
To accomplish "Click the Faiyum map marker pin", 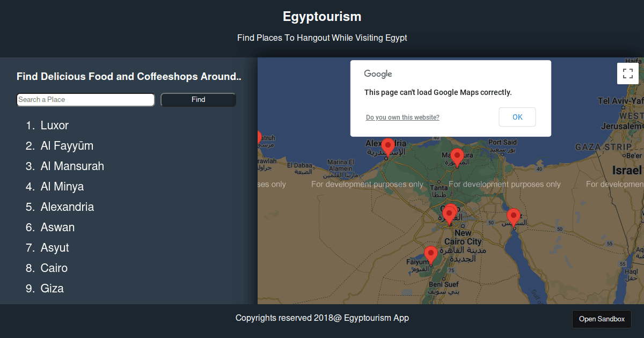I will click(x=430, y=254).
